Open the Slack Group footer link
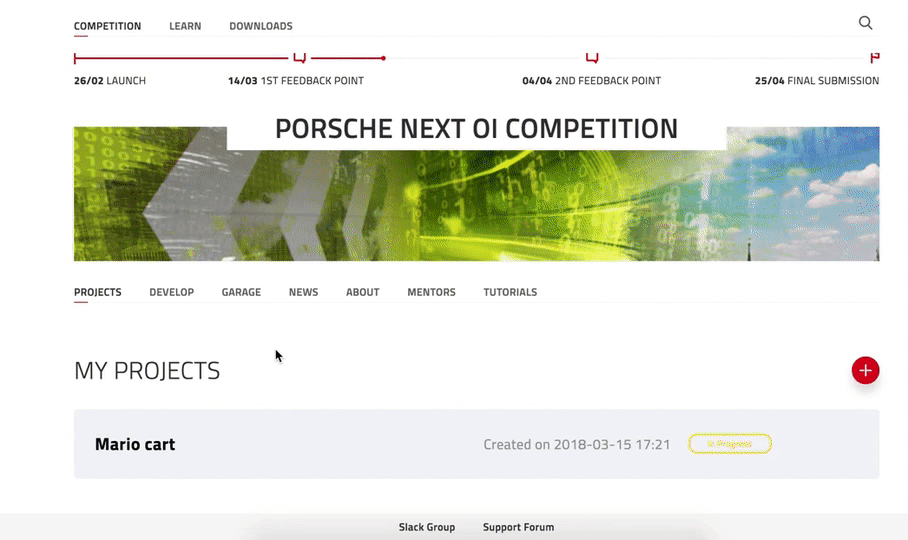908x540 pixels. [427, 527]
